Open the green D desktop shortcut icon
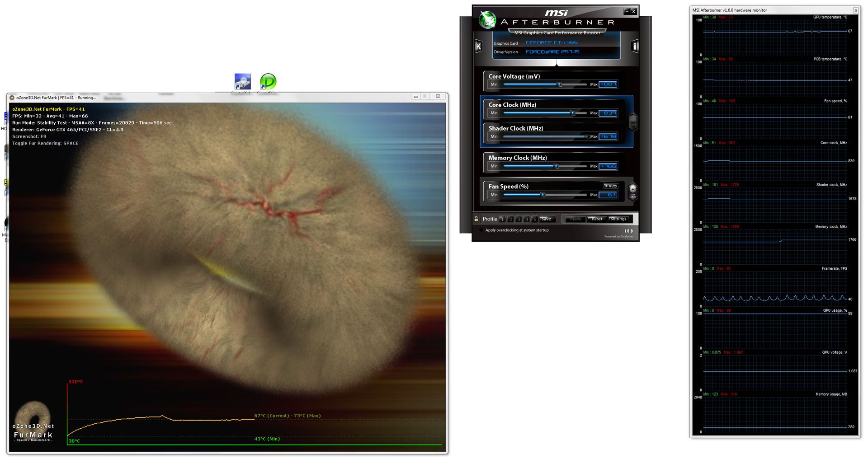Screen dimensions: 868x468 [268, 82]
